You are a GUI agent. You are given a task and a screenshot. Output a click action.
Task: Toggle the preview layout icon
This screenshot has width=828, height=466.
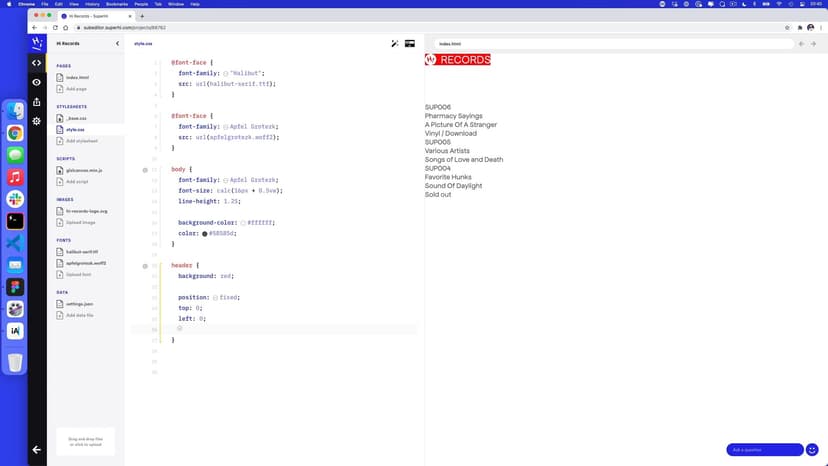click(410, 44)
